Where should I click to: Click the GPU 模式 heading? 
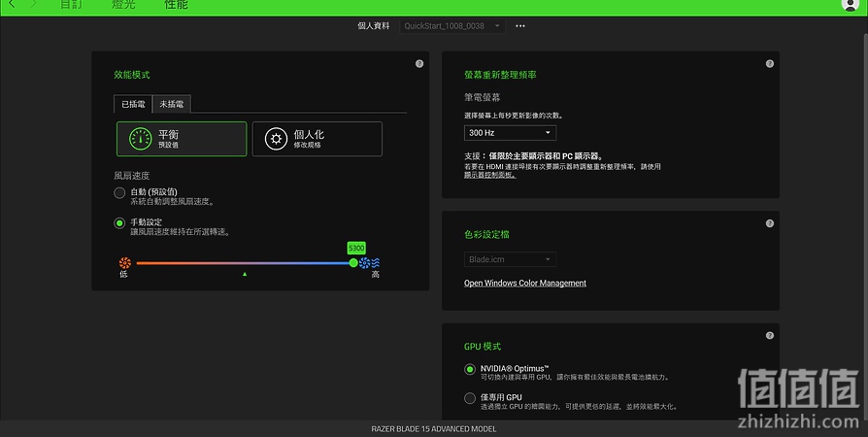(483, 346)
